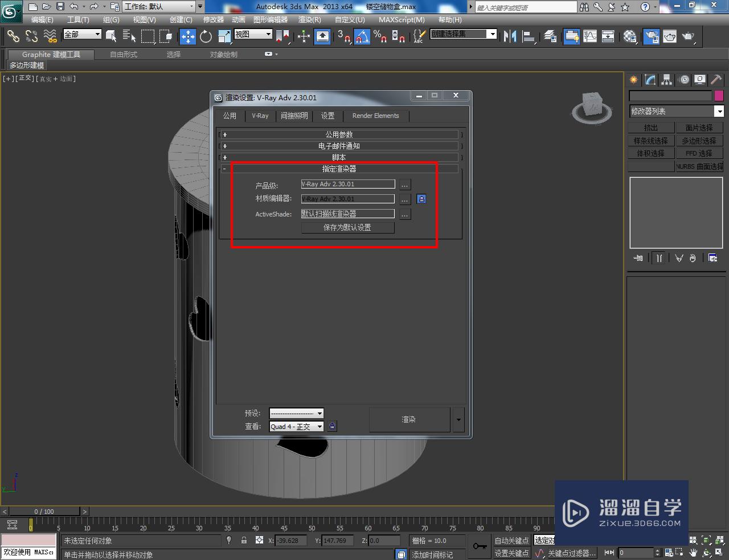Click the Align tool icon

529,36
